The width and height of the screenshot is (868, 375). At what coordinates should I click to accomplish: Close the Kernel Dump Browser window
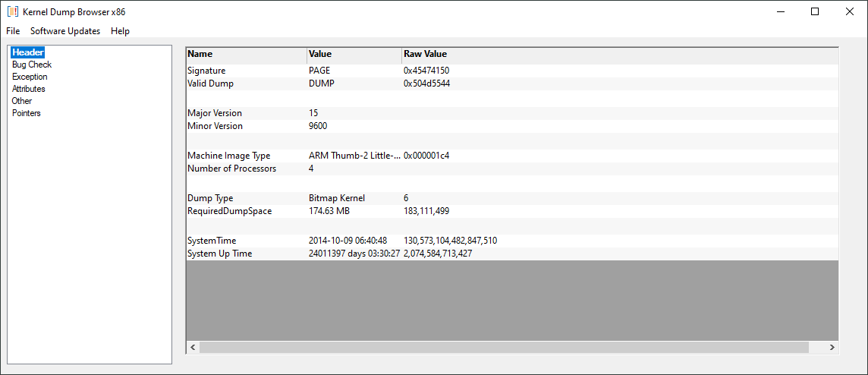click(849, 11)
